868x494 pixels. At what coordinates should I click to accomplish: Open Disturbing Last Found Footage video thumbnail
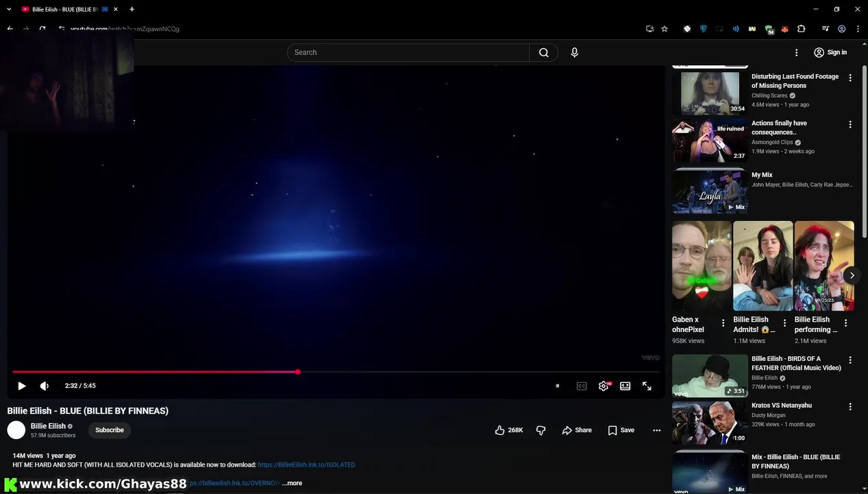[x=710, y=92]
